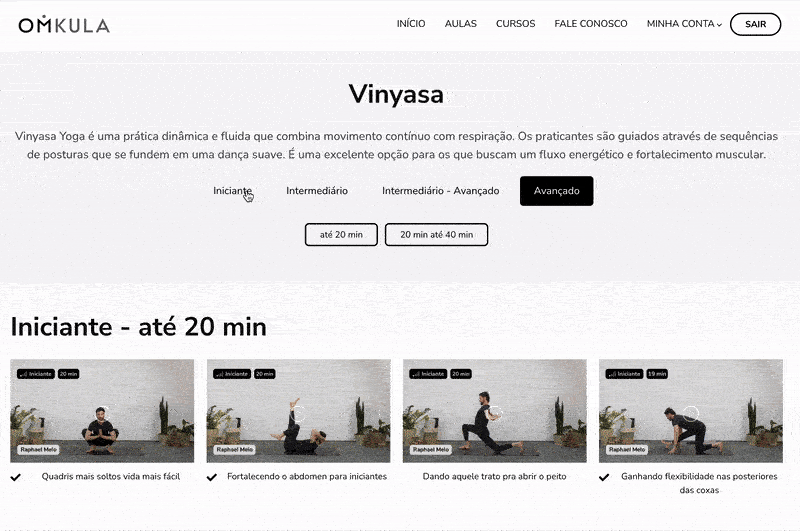Click the SAIR button
800x531 pixels.
[755, 24]
